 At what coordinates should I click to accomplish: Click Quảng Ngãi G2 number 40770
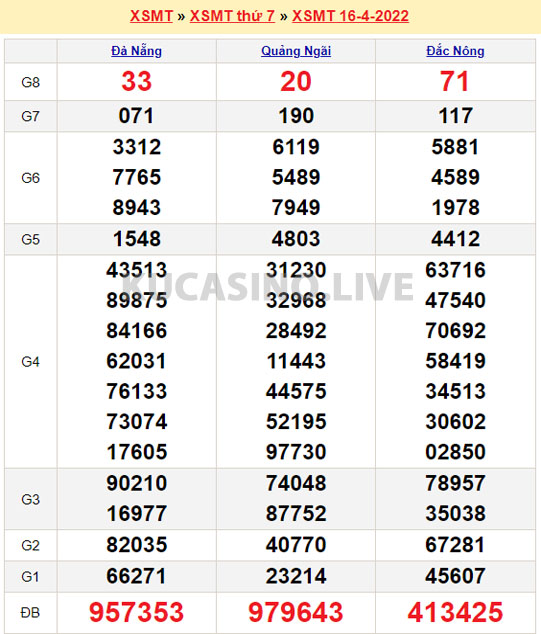(x=296, y=545)
